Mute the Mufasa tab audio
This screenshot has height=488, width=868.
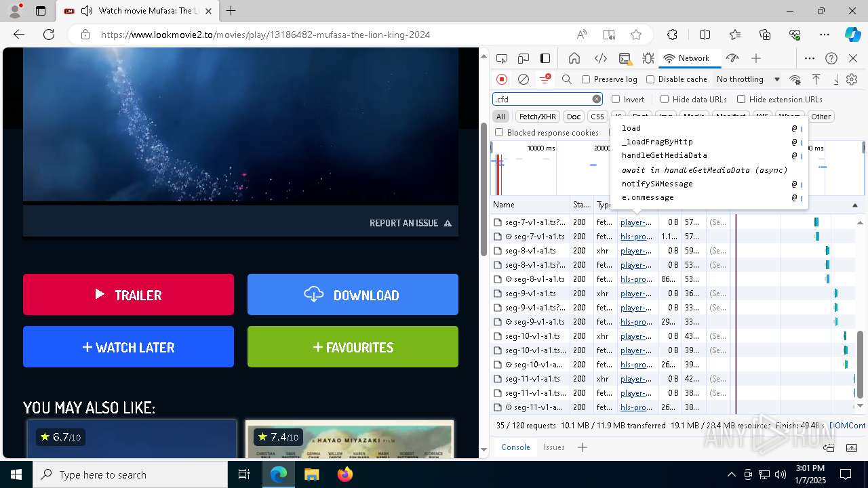(87, 11)
